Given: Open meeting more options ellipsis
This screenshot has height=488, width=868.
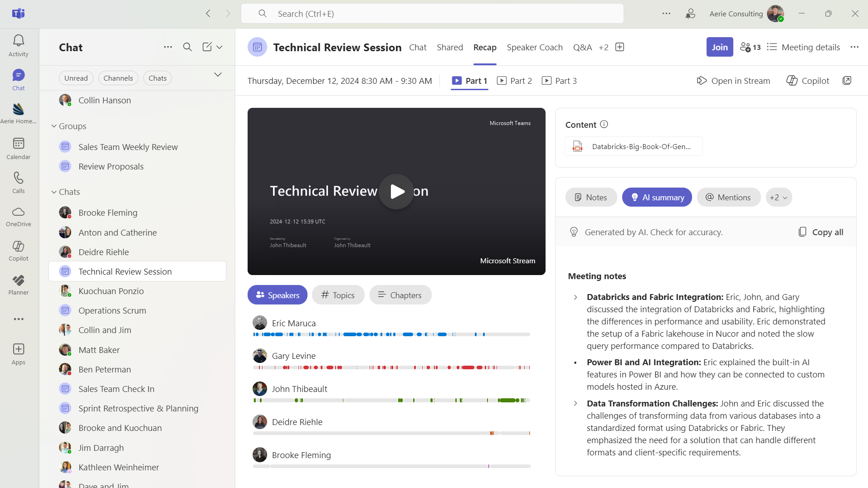Looking at the screenshot, I should 854,47.
